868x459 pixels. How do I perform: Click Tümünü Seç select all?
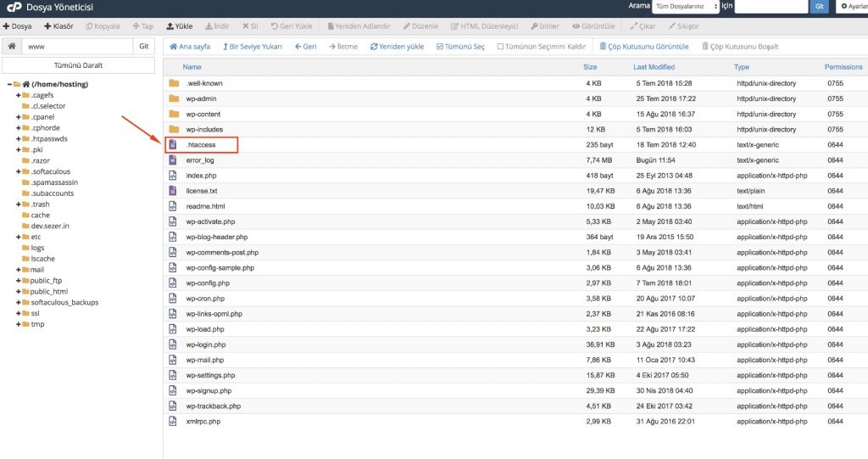point(460,47)
